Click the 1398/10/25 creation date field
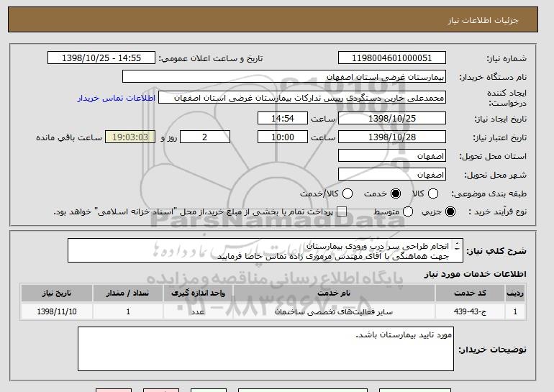554x392 pixels. 392,118
